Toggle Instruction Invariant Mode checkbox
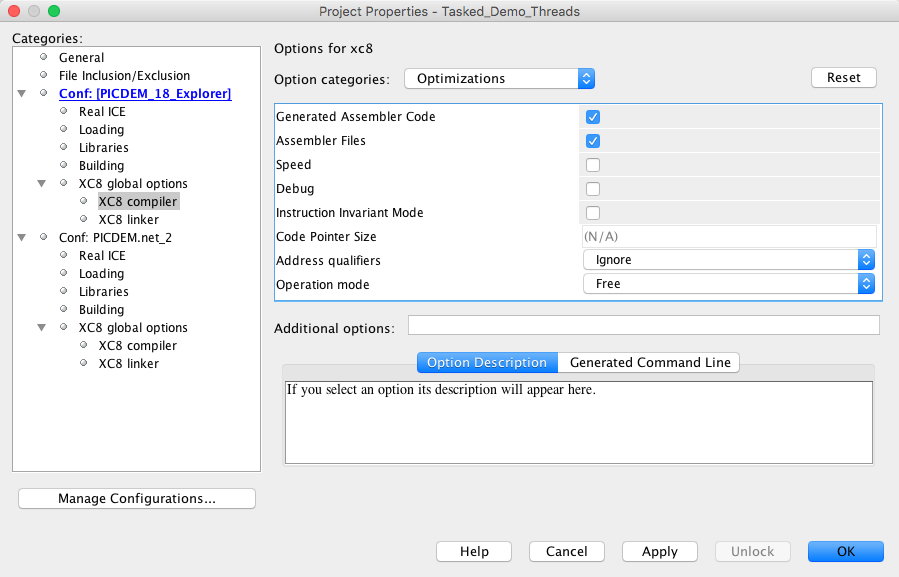The height and width of the screenshot is (577, 899). [x=593, y=213]
